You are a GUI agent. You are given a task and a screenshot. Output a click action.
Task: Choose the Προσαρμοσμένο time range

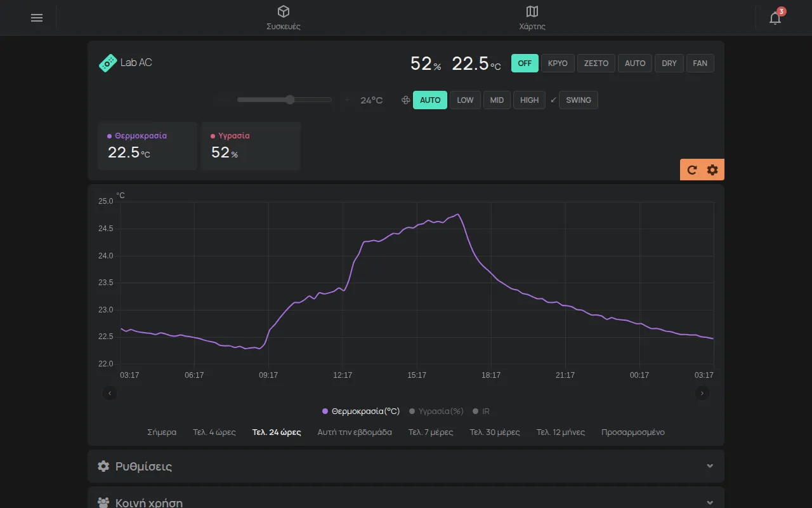point(633,432)
